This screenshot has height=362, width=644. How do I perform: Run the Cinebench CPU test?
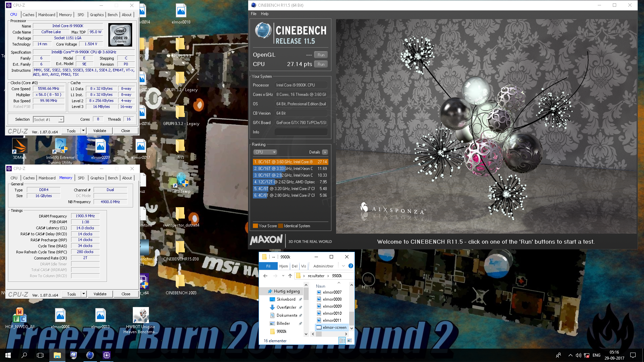[321, 64]
